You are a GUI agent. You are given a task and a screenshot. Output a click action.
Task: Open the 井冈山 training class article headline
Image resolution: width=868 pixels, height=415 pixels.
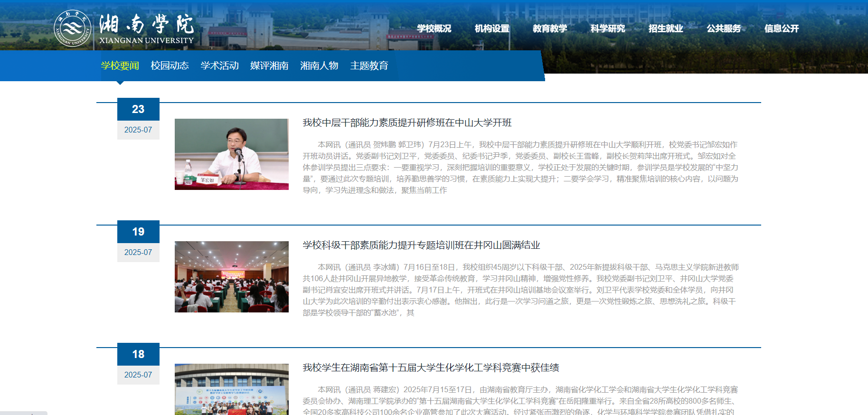pos(421,245)
